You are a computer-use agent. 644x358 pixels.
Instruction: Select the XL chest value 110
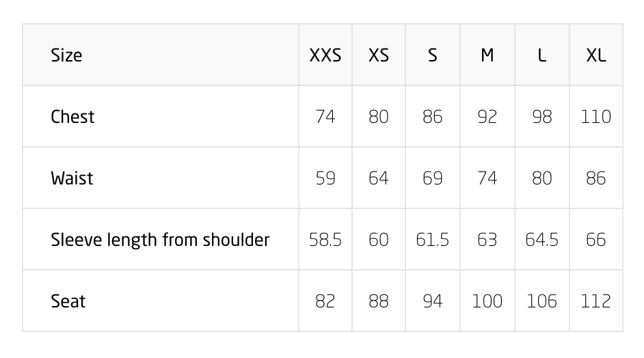tap(596, 117)
